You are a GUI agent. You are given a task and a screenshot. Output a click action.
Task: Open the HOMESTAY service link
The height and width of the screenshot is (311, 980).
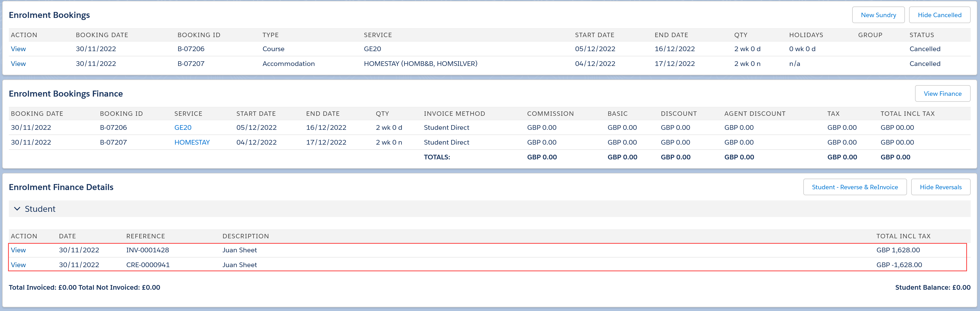tap(192, 142)
